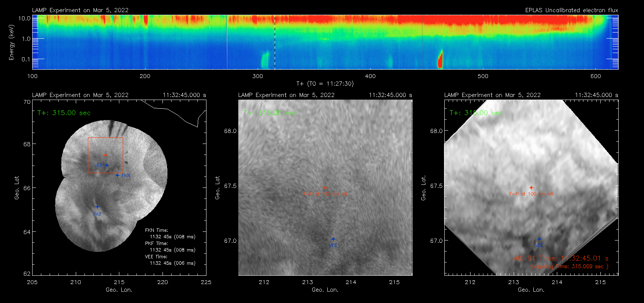Viewport: 644px width, 303px height.
Task: Click green 'T+: 315.00 sec' in left map
Action: pos(64,113)
